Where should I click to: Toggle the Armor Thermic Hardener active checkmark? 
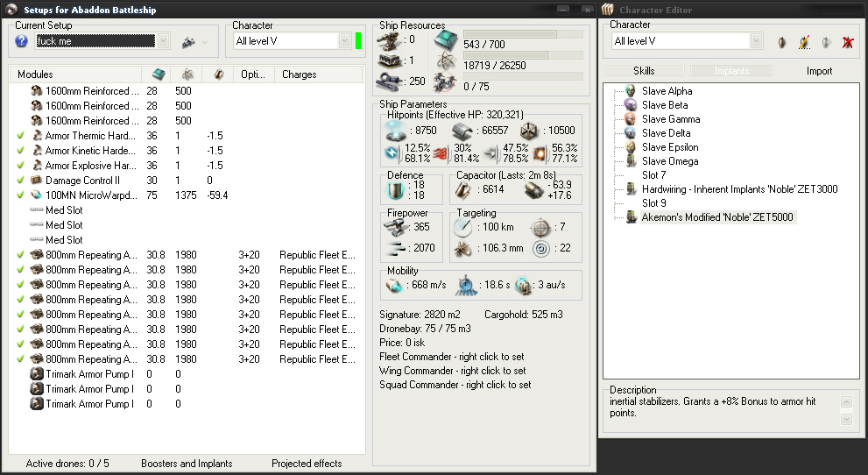click(20, 136)
